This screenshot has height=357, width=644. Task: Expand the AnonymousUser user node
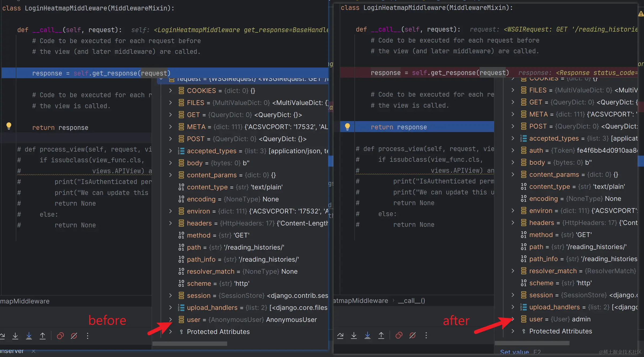pyautogui.click(x=170, y=320)
